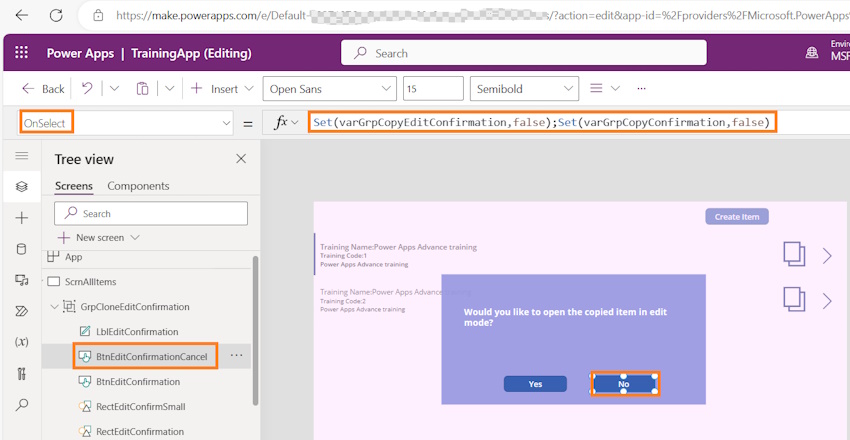Switch to the Components tab
Screen dimensions: 850x440
(138, 186)
